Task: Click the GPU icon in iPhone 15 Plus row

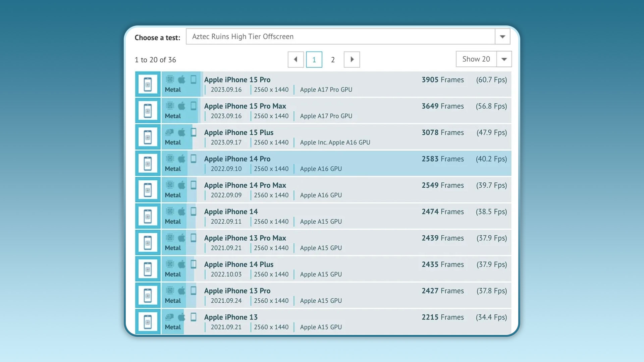Action: tap(170, 132)
